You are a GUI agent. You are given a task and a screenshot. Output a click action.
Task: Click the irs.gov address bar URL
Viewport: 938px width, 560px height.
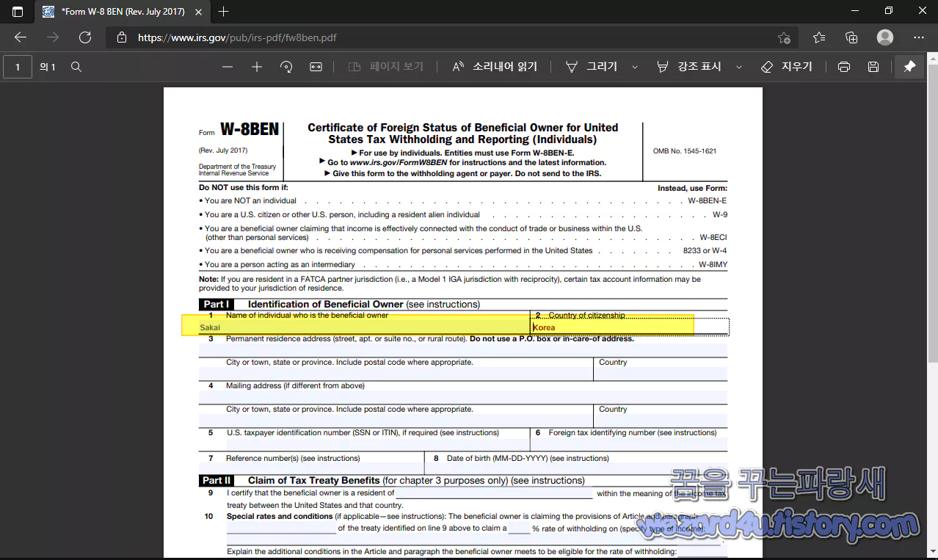tap(237, 37)
